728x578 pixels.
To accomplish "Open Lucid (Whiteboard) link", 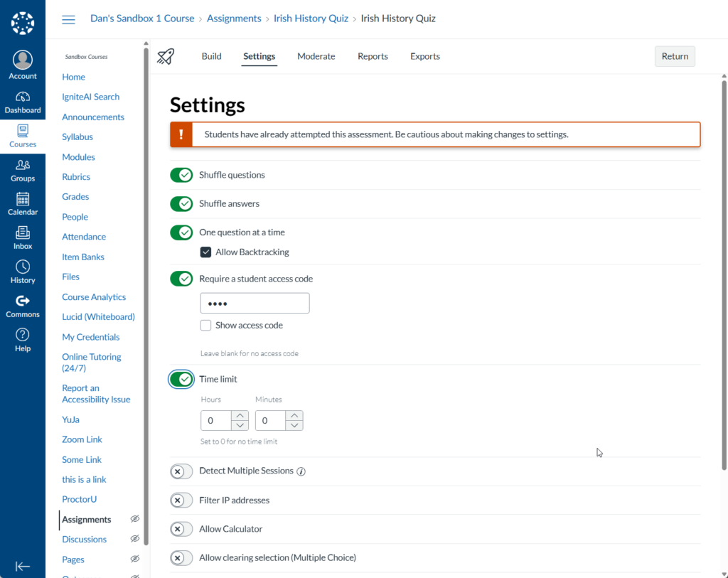I will click(x=98, y=317).
